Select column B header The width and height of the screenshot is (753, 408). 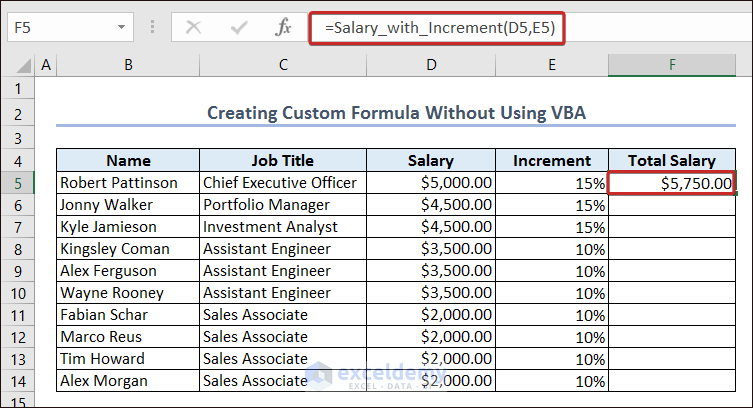coord(128,66)
